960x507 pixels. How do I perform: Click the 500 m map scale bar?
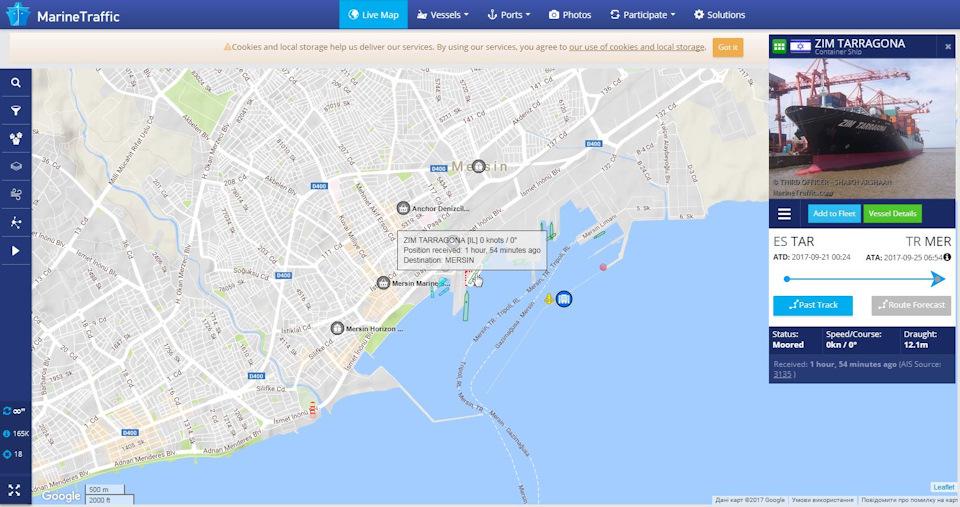(104, 489)
